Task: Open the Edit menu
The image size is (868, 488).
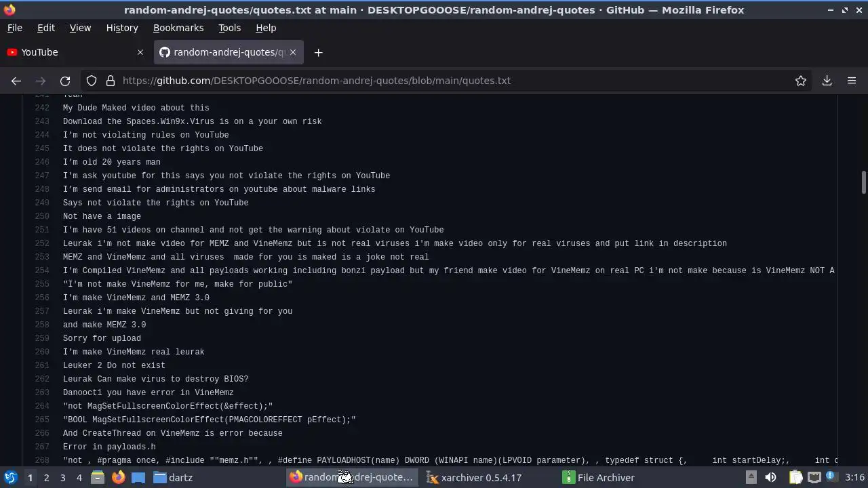Action: (x=46, y=28)
